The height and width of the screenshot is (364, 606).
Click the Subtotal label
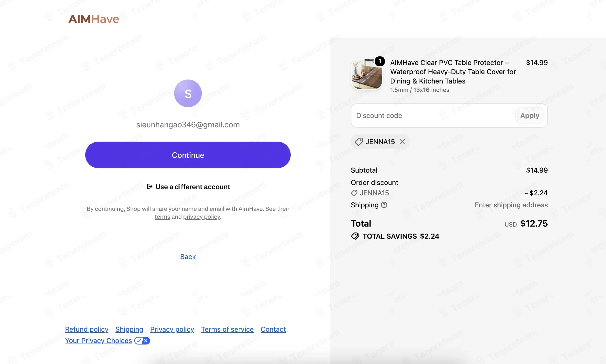click(x=364, y=170)
